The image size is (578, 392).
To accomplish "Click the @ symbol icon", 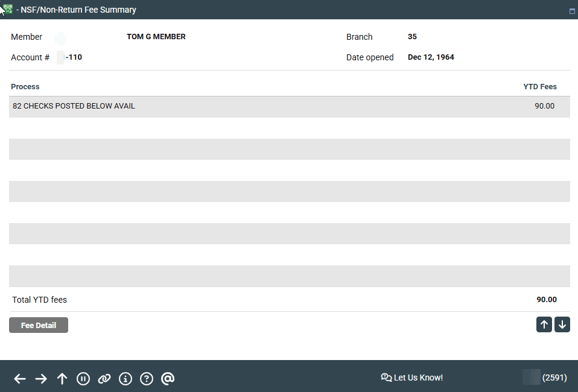I will 168,379.
